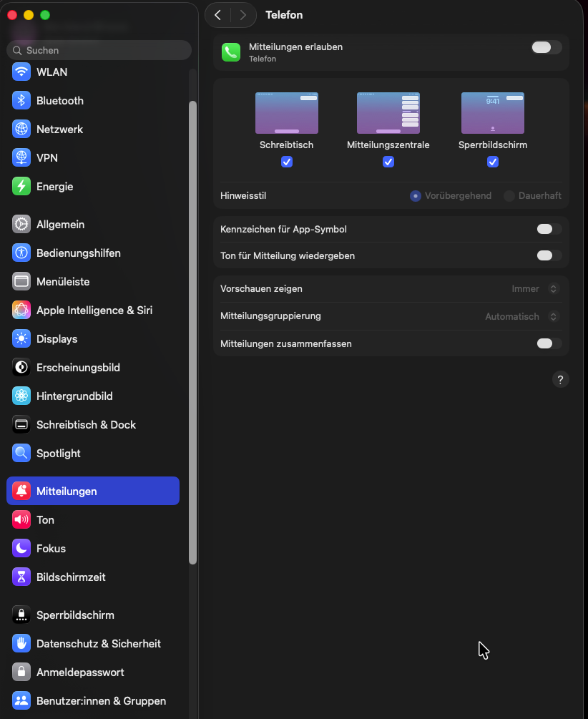Click the Netzwerk label in sidebar
Viewport: 588px width, 719px height.
point(59,129)
